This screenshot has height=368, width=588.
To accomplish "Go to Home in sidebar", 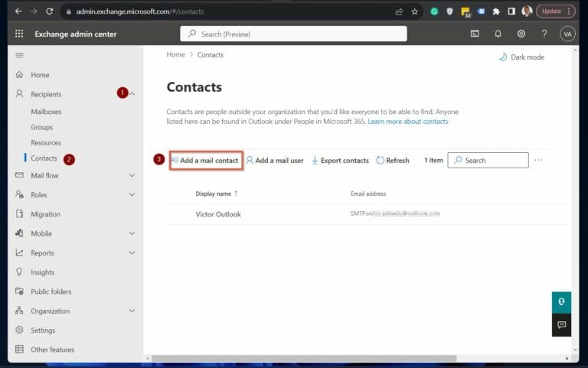I will coord(40,75).
